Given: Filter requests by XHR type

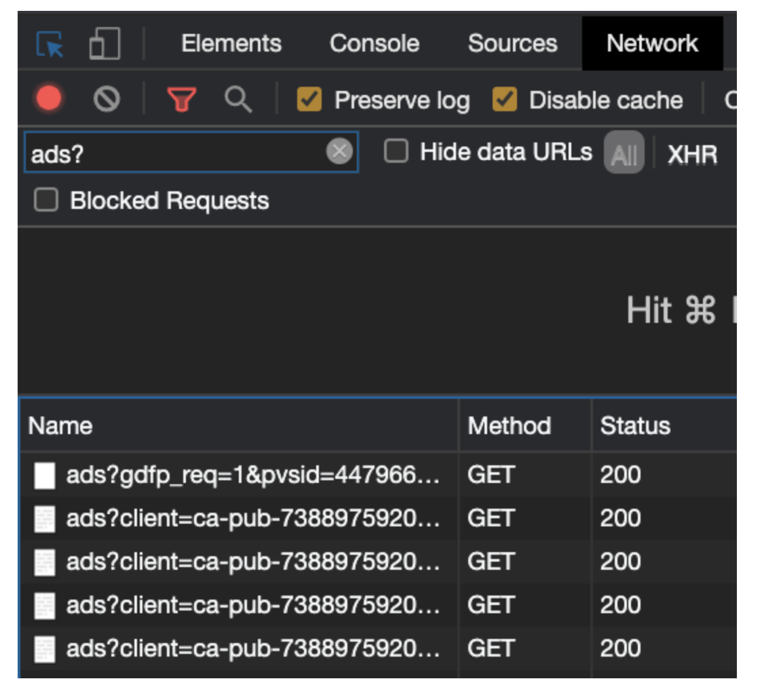Looking at the screenshot, I should coord(692,154).
